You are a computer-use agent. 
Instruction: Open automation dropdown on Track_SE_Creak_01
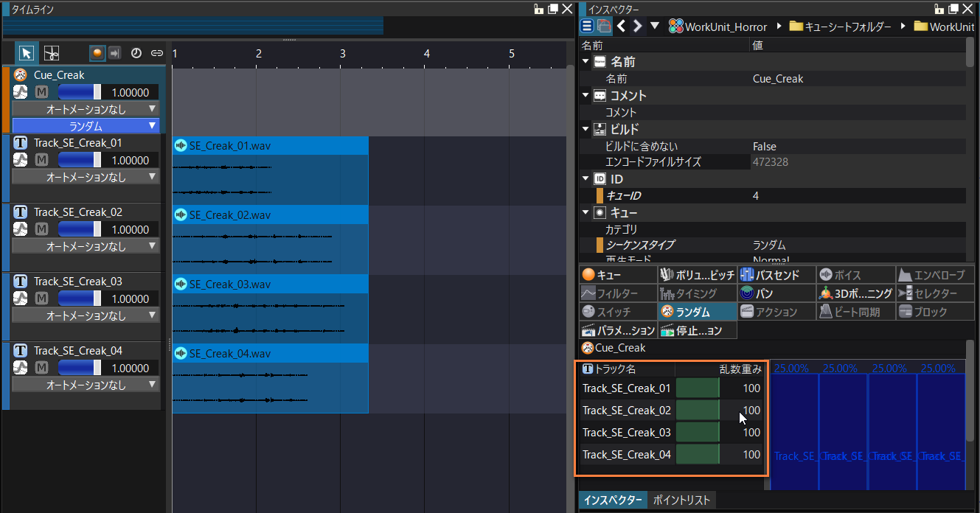click(86, 177)
